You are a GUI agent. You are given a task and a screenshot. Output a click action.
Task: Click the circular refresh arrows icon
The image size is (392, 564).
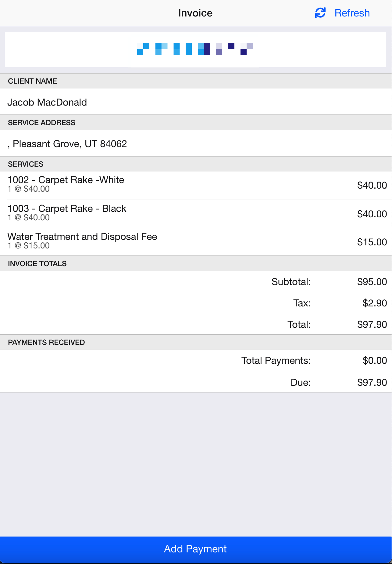click(320, 13)
